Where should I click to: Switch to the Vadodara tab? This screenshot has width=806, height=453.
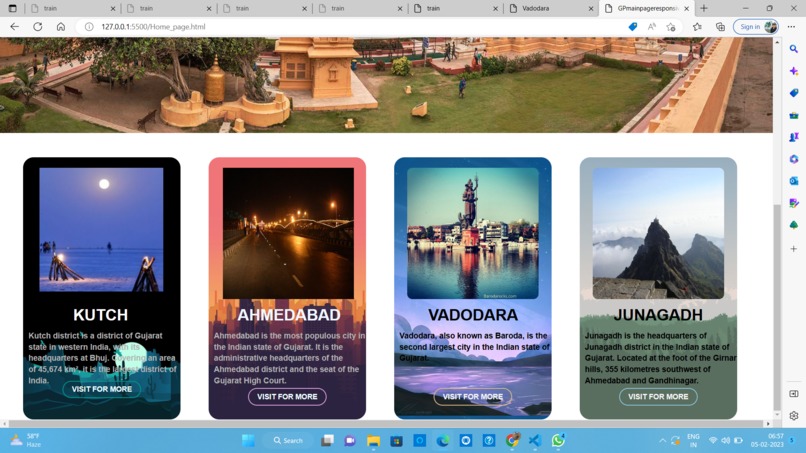550,8
